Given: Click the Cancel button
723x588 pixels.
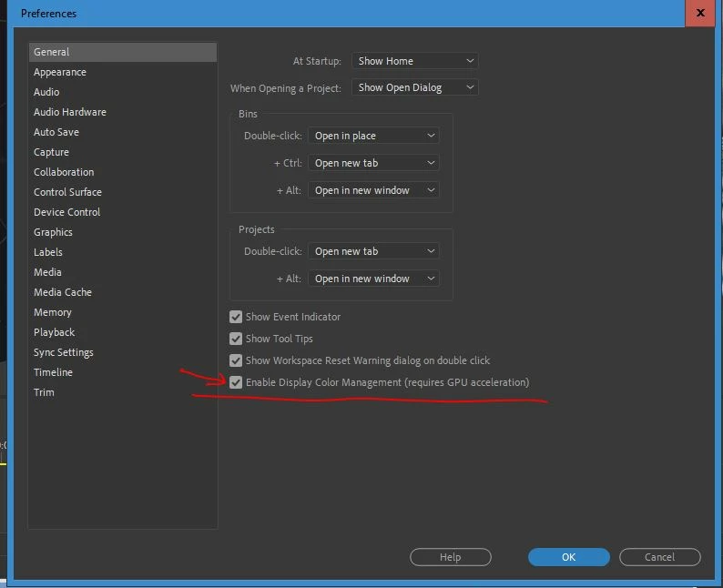Looking at the screenshot, I should click(659, 557).
